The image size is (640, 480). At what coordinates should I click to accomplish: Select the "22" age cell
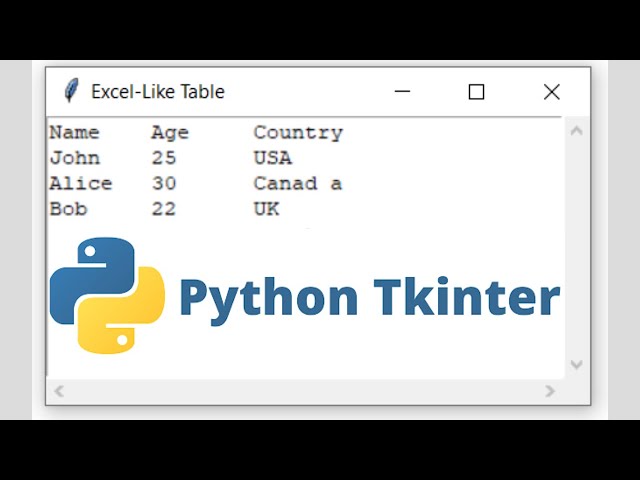[x=164, y=209]
